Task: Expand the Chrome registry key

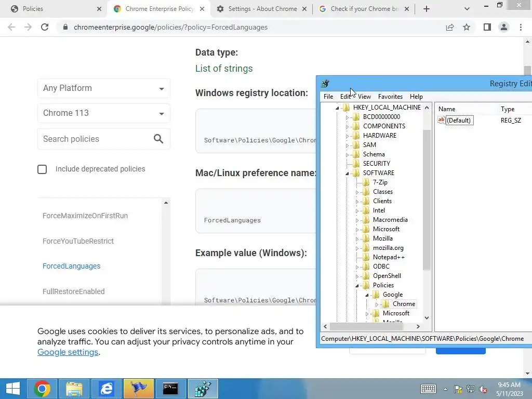Action: (x=377, y=304)
